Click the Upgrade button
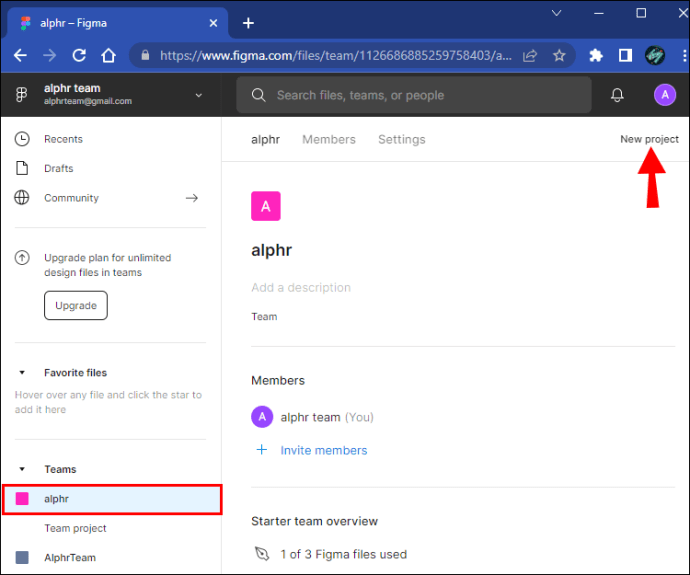 (x=76, y=305)
